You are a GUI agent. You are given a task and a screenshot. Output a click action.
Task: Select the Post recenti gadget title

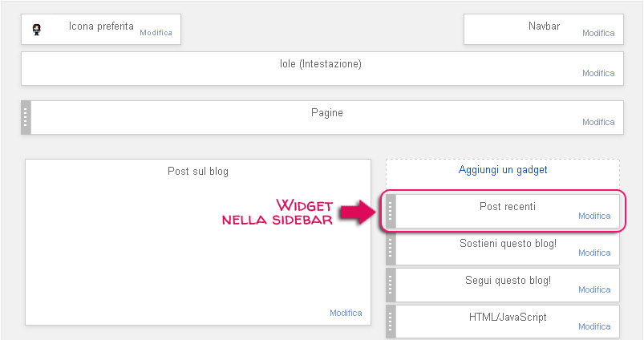508,206
